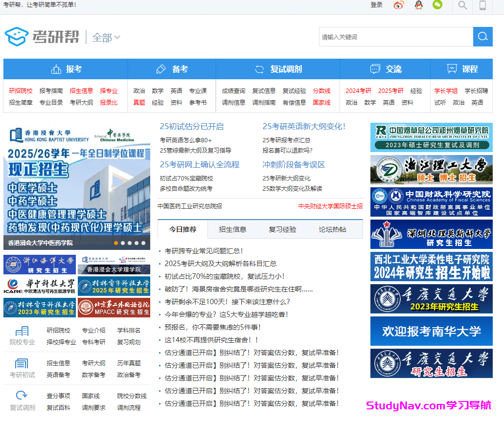
Task: Click the mobile phone icon in top bar
Action: (x=482, y=6)
